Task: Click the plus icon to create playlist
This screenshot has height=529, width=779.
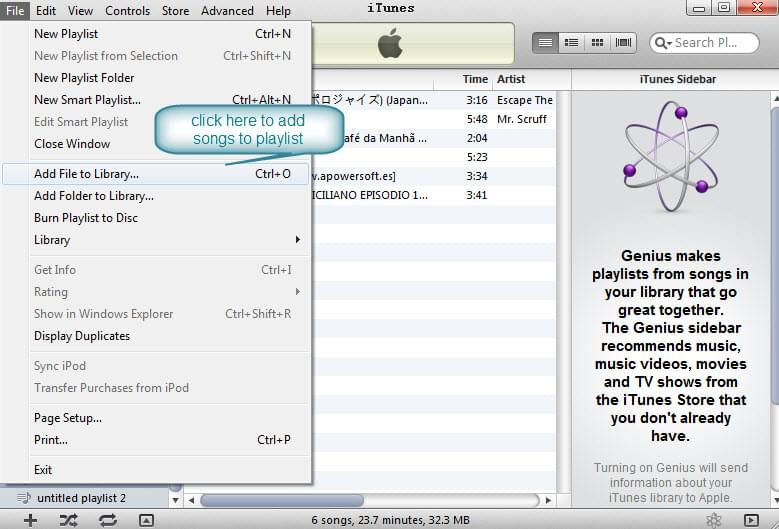Action: click(x=30, y=520)
